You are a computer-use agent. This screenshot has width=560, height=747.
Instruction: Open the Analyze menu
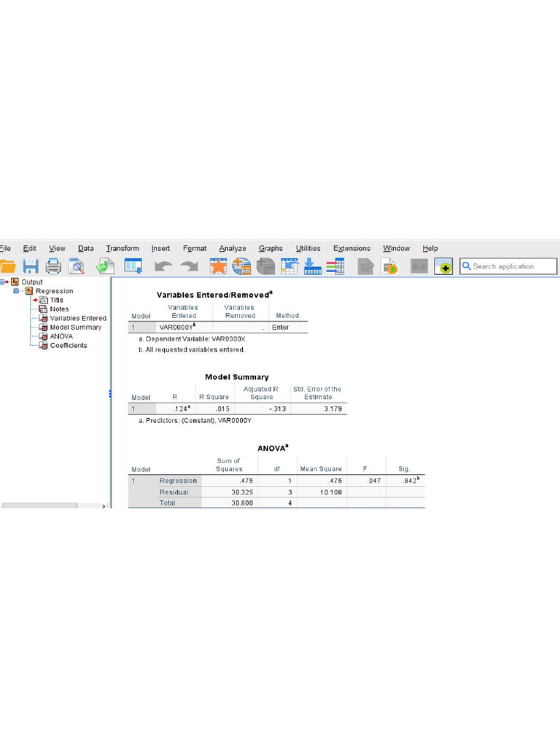233,248
